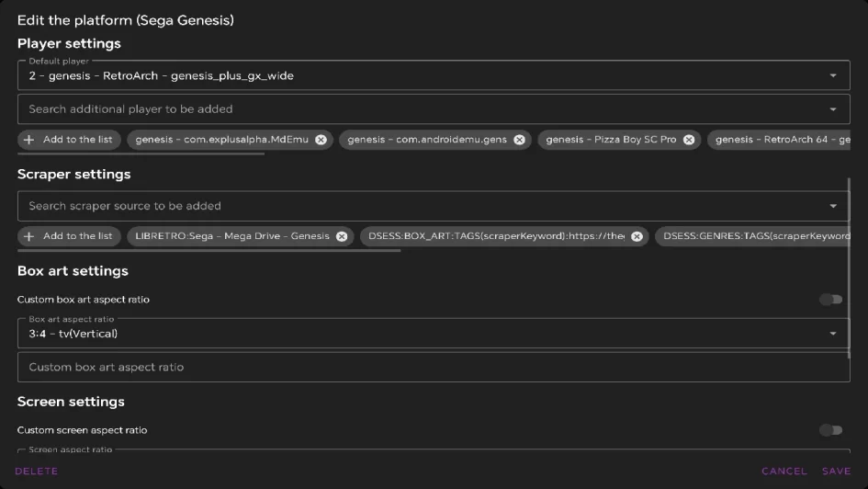Open the Default player dropdown
This screenshot has width=868, height=489.
click(x=833, y=76)
